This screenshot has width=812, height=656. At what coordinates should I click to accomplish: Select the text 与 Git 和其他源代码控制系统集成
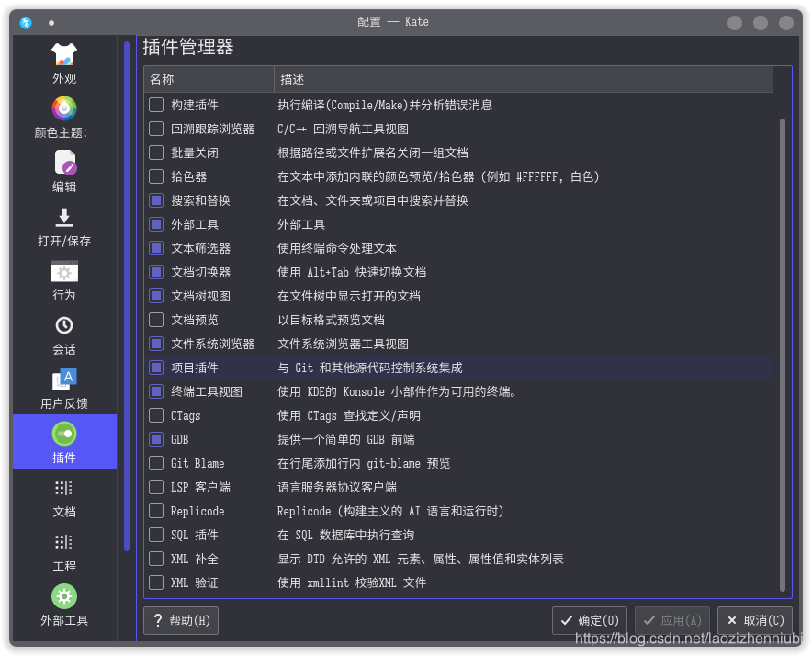coord(370,368)
